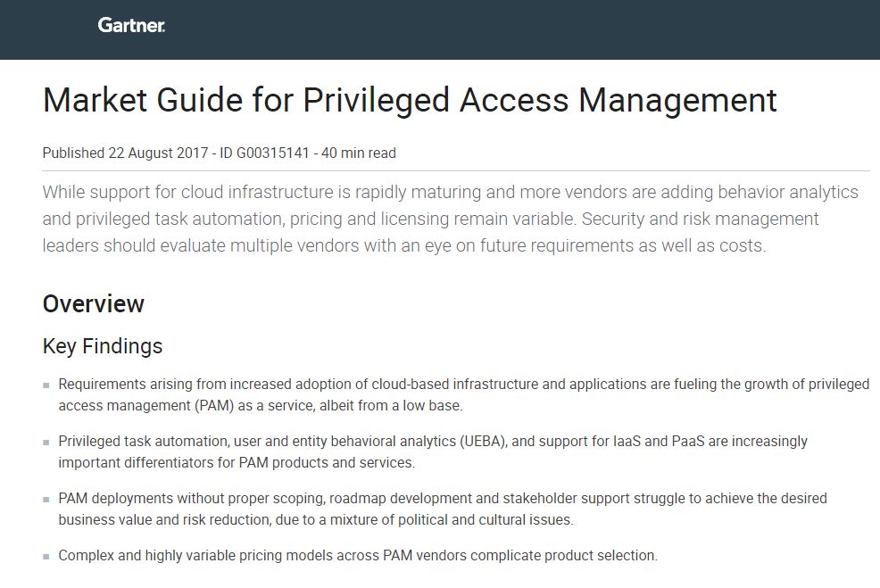Screen dimensions: 880x588
Task: Click the Overview section heading
Action: [x=93, y=304]
